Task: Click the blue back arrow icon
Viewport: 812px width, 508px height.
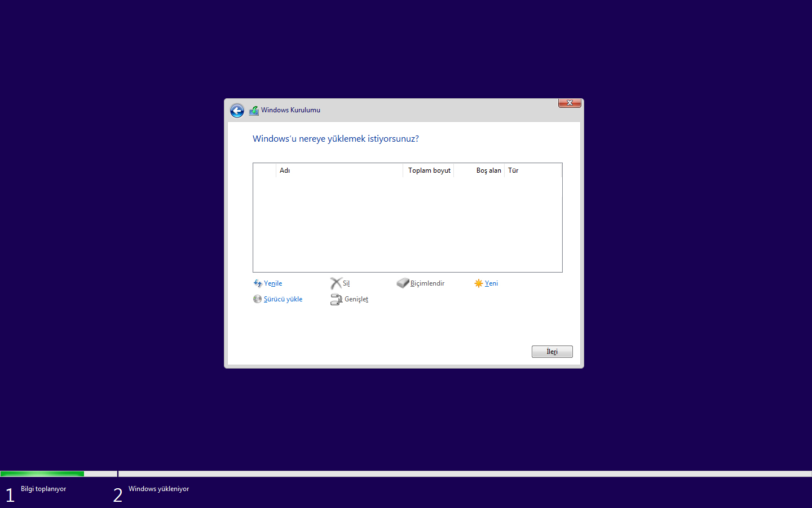Action: (237, 111)
